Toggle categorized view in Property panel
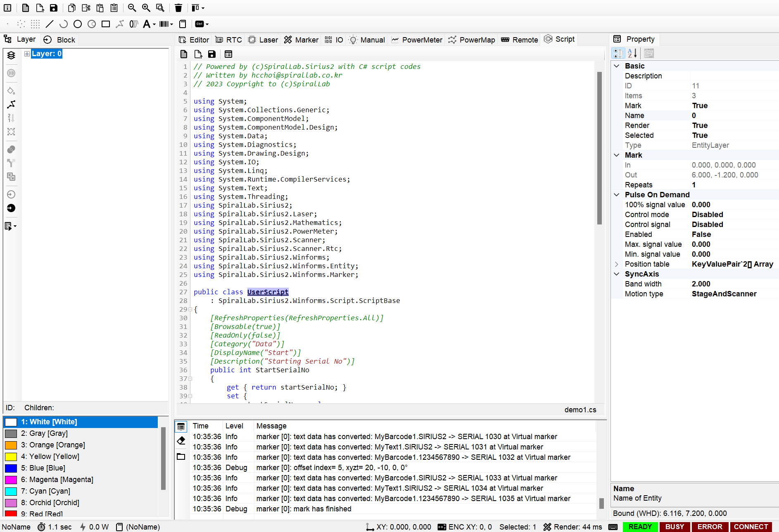This screenshot has width=779, height=532. 618,53
